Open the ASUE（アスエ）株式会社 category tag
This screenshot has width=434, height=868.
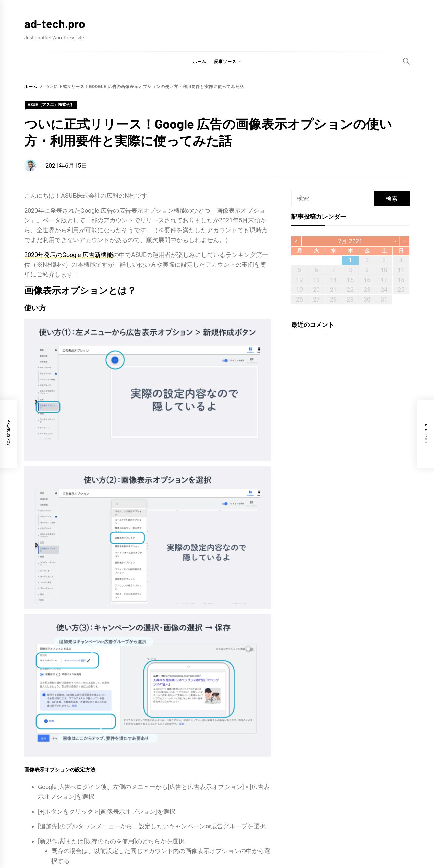point(51,105)
